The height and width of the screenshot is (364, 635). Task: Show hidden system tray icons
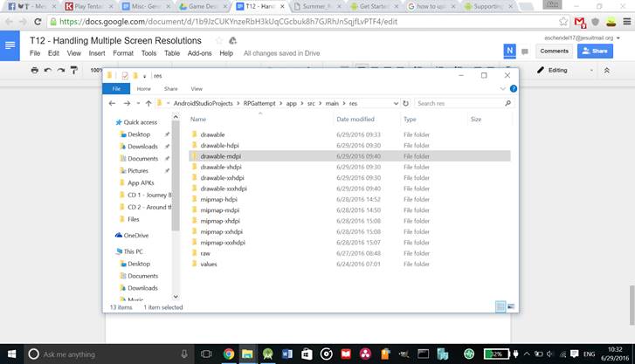tap(527, 354)
